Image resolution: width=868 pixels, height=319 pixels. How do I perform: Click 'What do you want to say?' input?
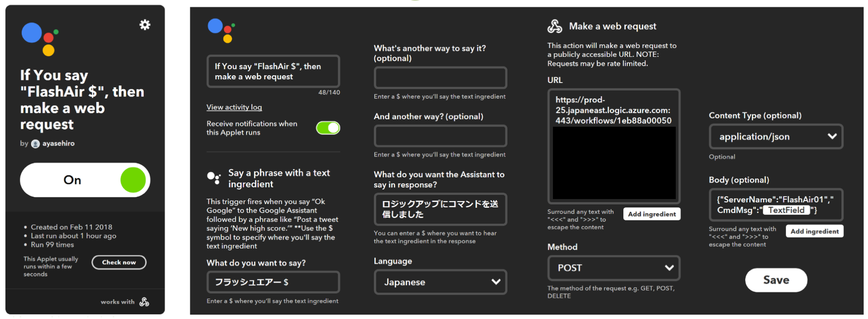pos(273,282)
